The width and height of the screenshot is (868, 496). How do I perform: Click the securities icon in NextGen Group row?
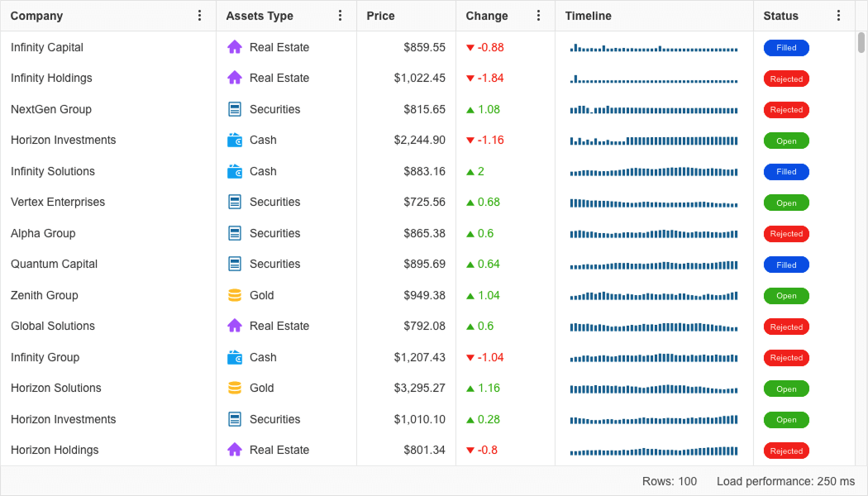point(235,109)
